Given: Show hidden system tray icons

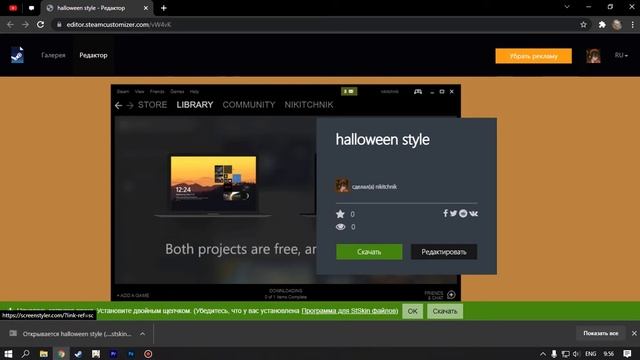Looking at the screenshot, I should pos(543,354).
